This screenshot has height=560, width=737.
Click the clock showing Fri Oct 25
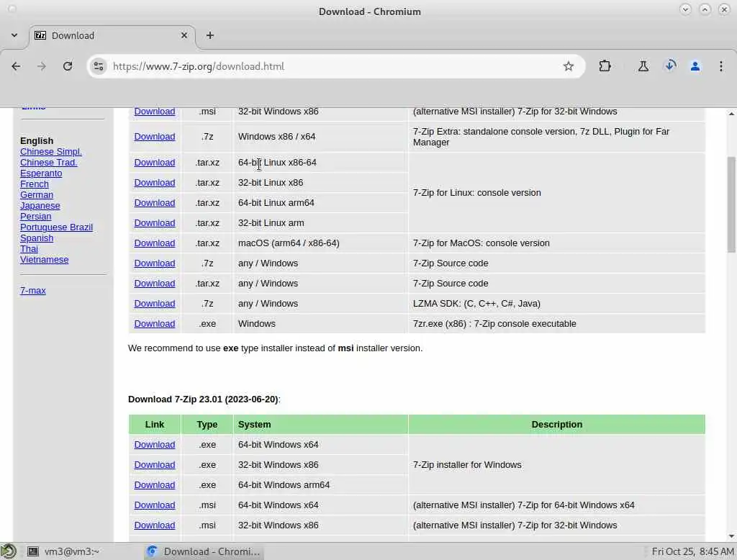coord(692,551)
